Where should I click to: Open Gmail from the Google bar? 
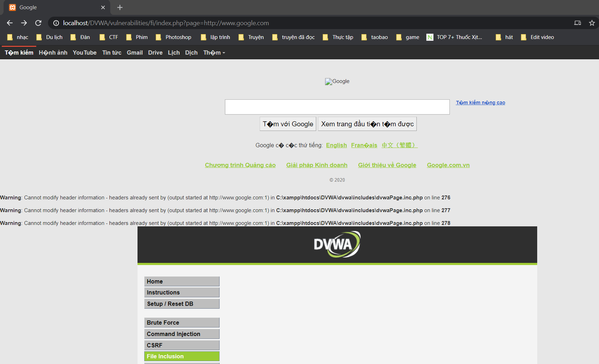point(135,53)
